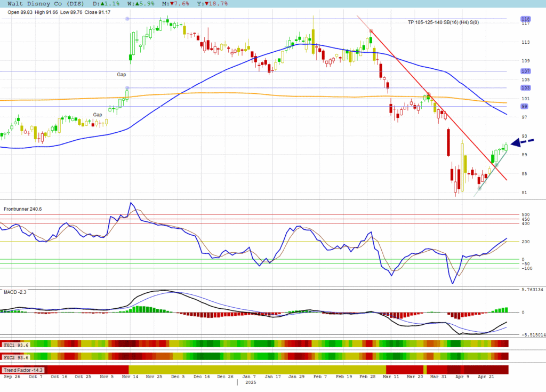Click the Low 89.76 value
This screenshot has height=392, width=546.
pyautogui.click(x=71, y=12)
